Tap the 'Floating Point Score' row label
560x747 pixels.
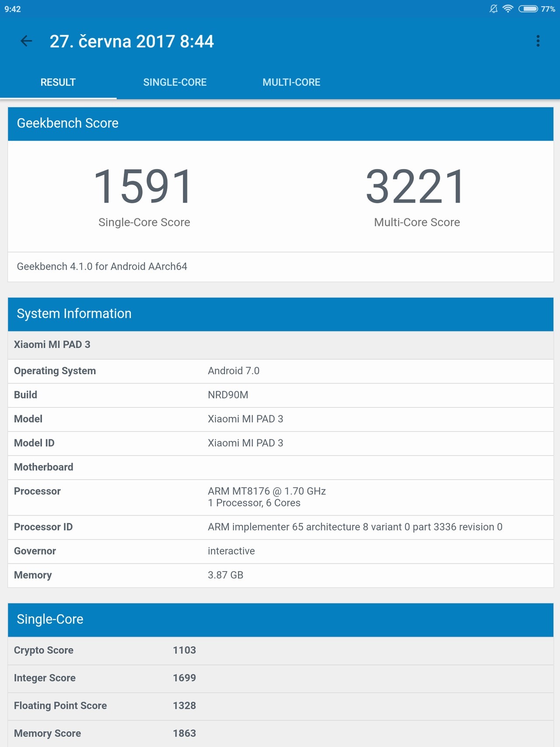[60, 705]
